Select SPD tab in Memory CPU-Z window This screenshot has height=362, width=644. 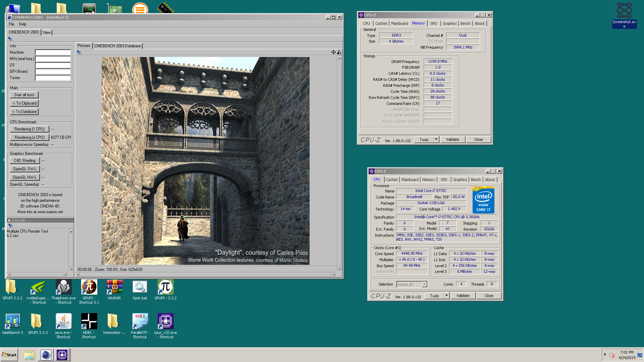coord(433,23)
